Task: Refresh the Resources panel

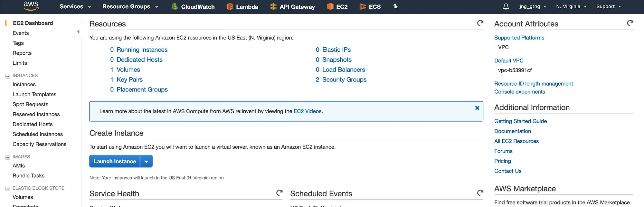Action: pyautogui.click(x=480, y=23)
